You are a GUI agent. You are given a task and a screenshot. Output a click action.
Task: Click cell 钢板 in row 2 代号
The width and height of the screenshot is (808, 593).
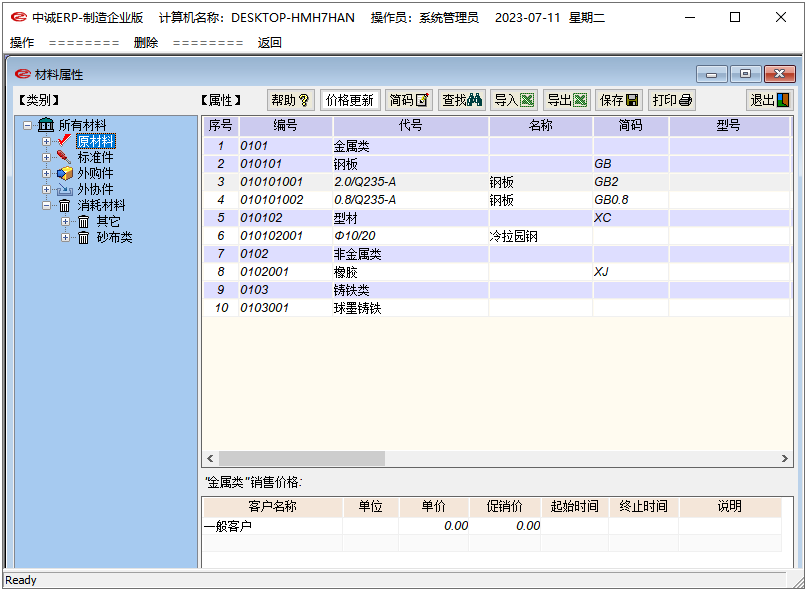[411, 164]
